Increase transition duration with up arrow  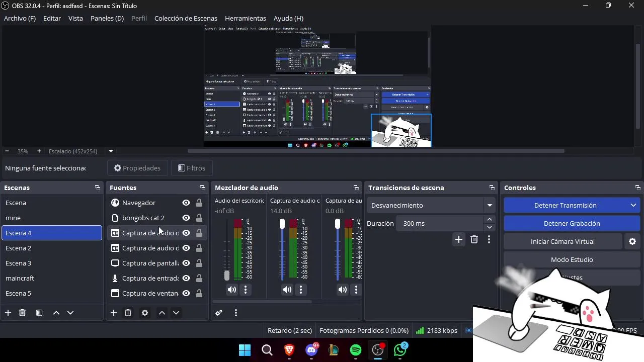[x=490, y=219]
